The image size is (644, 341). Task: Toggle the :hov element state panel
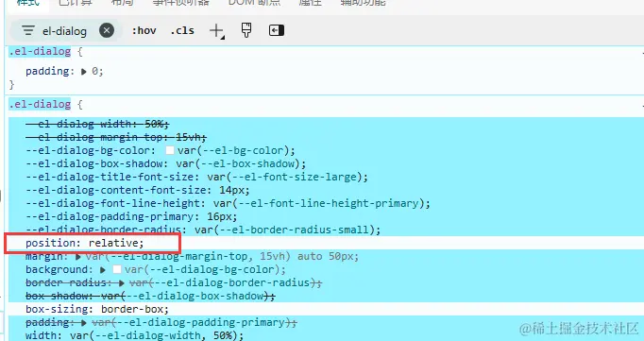[144, 30]
